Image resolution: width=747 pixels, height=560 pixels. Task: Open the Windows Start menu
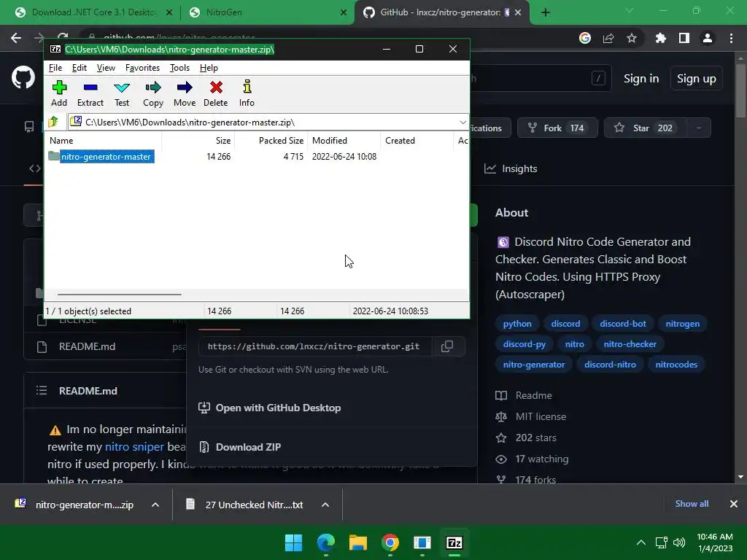(293, 542)
